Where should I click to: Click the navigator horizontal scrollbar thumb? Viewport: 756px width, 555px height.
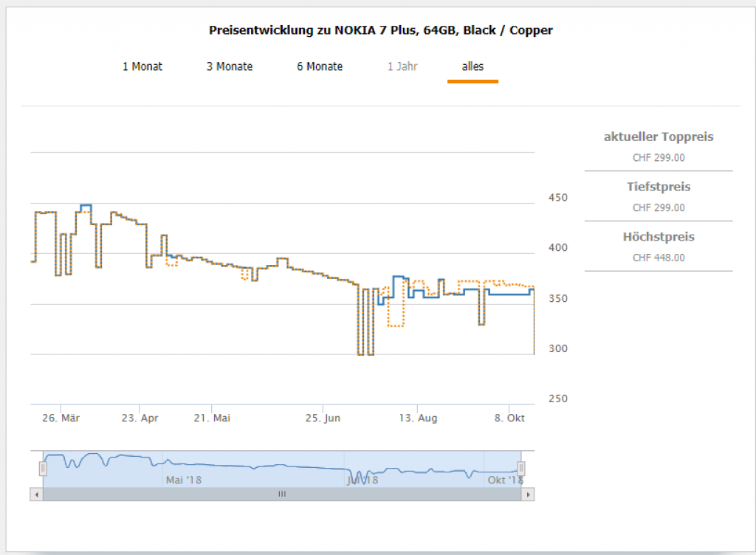click(282, 494)
